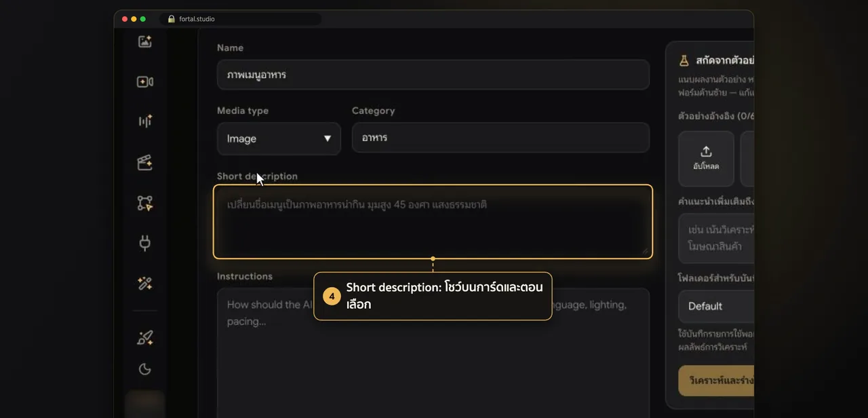Viewport: 868px width, 418px height.
Task: Click inside the Short description textarea
Action: (x=433, y=222)
